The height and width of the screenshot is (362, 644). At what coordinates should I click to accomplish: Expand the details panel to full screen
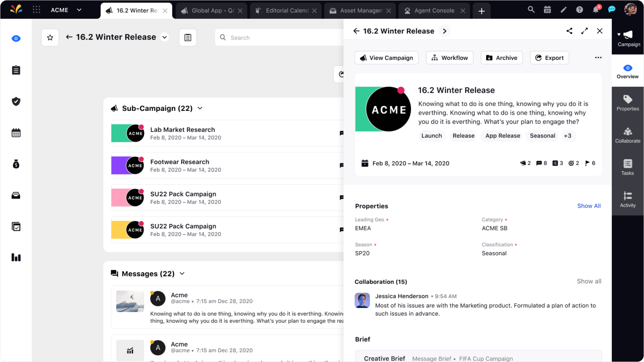point(584,31)
